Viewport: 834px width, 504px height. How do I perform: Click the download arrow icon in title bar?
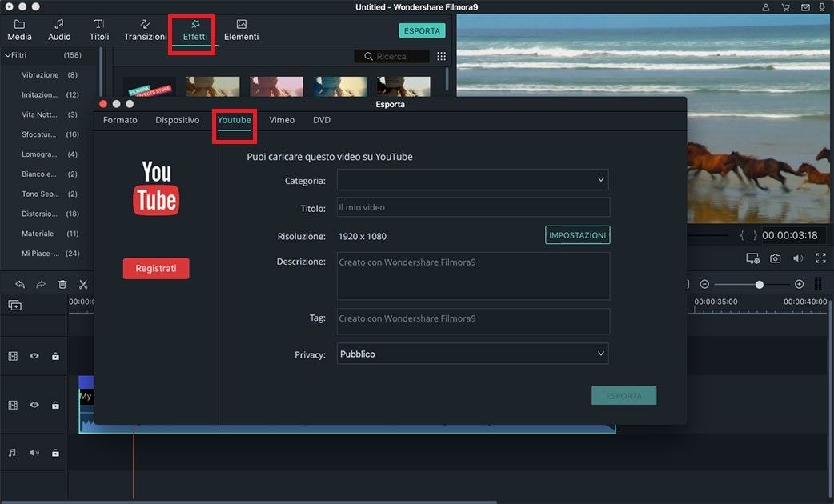click(x=822, y=7)
